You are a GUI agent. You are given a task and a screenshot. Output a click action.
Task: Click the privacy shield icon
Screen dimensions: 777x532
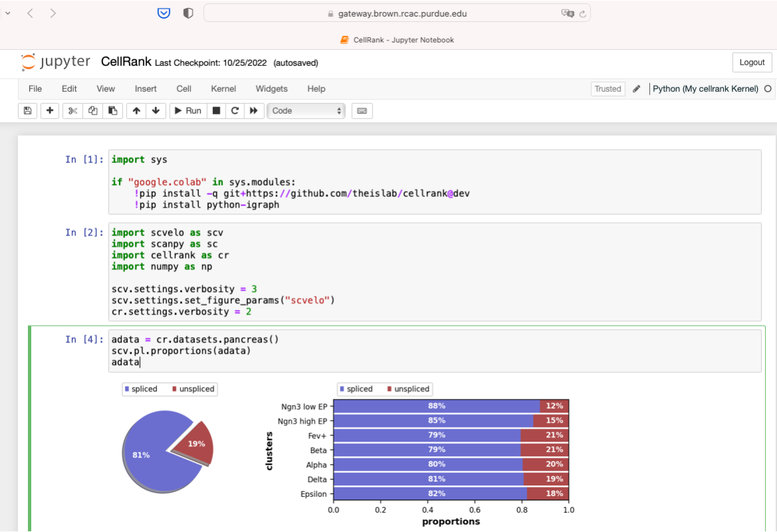point(188,13)
